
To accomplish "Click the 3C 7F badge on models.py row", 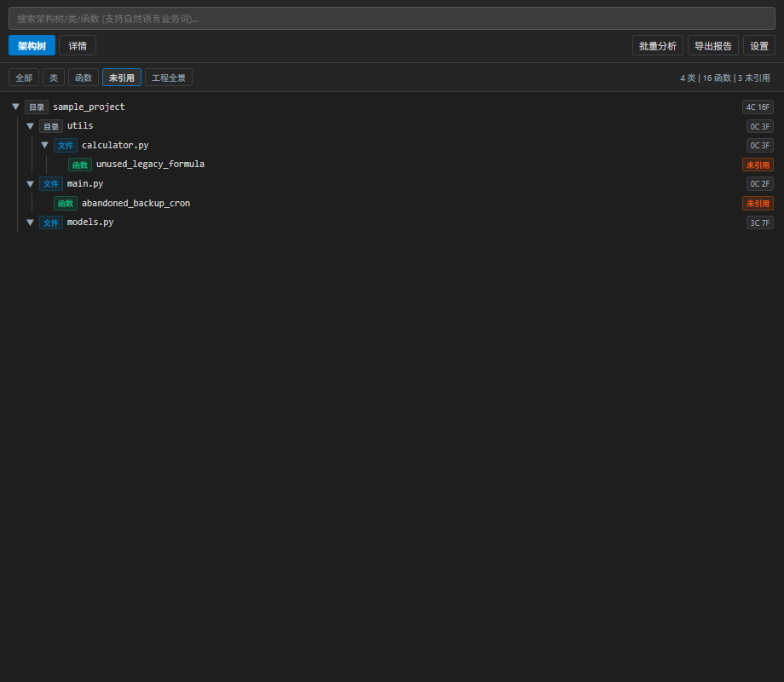I will click(759, 223).
